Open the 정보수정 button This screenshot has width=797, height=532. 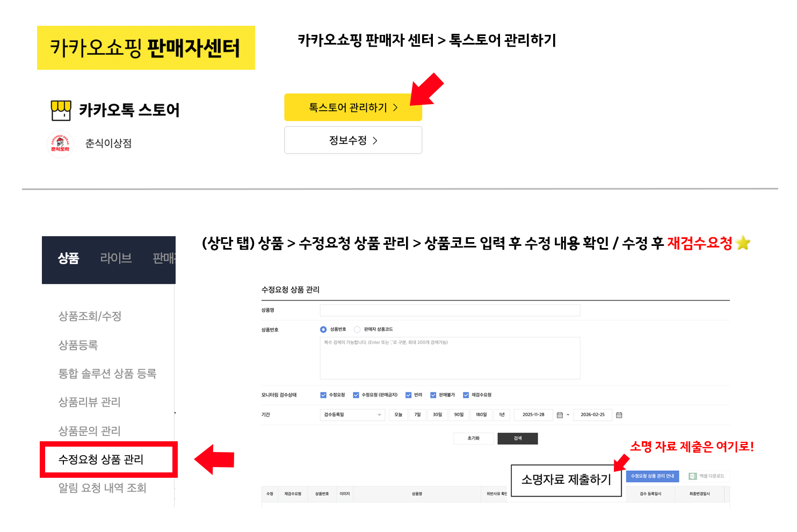[353, 140]
